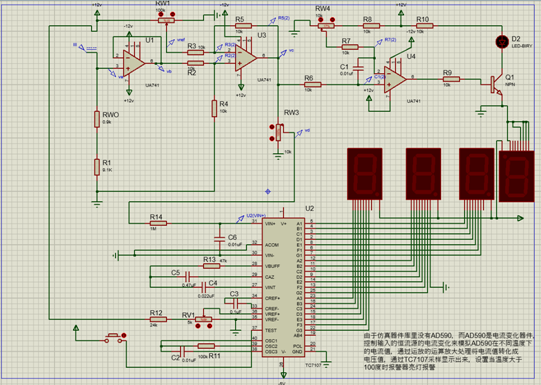Click the red increase dot on RW1
541x385 pixels.
tap(173, 14)
